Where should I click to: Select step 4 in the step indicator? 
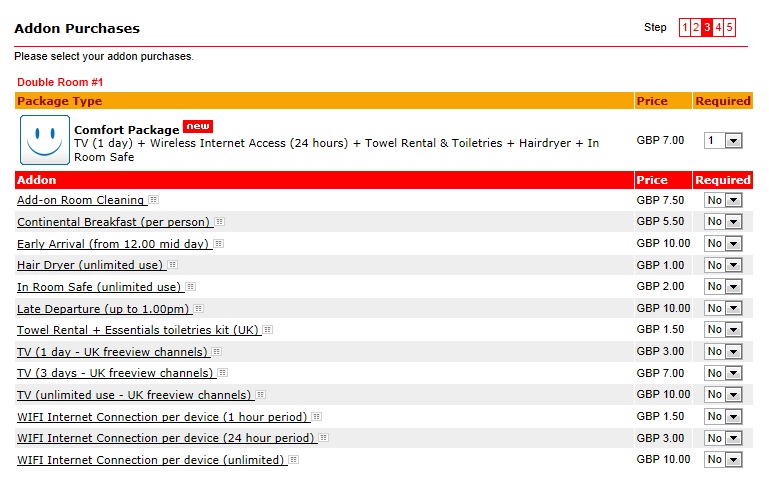[719, 28]
